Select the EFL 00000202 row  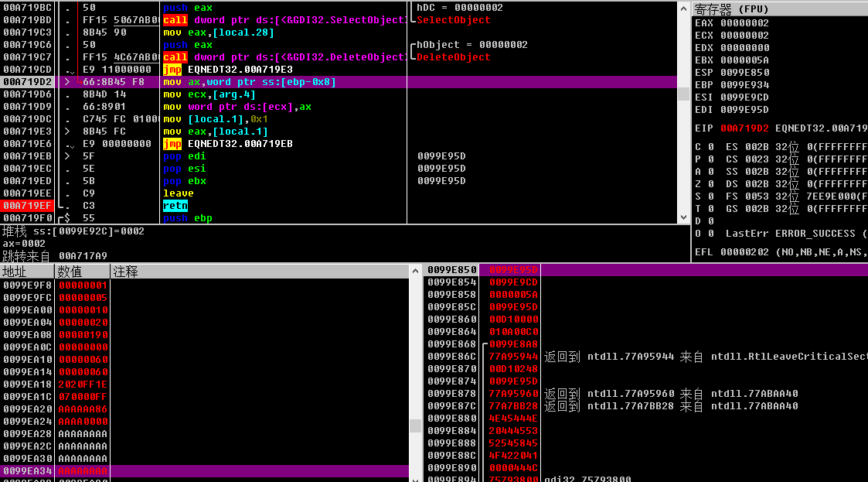tap(781, 252)
